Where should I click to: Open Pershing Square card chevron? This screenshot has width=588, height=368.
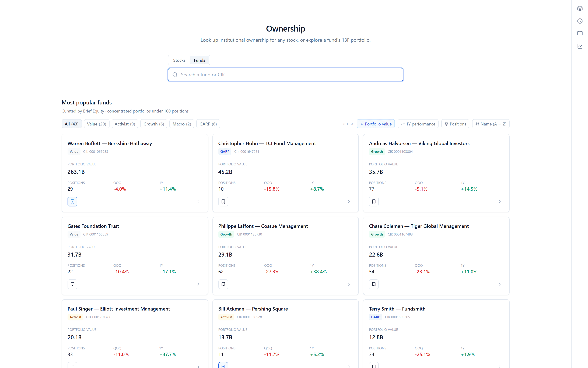tap(349, 366)
